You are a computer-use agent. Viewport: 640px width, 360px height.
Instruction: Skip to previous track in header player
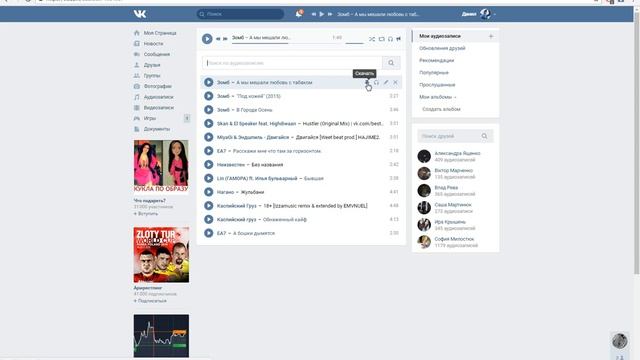313,14
